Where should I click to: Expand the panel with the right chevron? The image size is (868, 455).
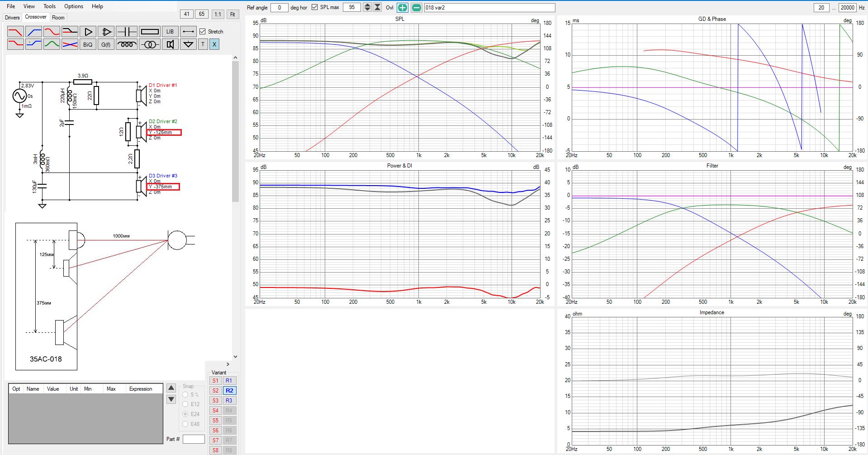pyautogui.click(x=228, y=364)
